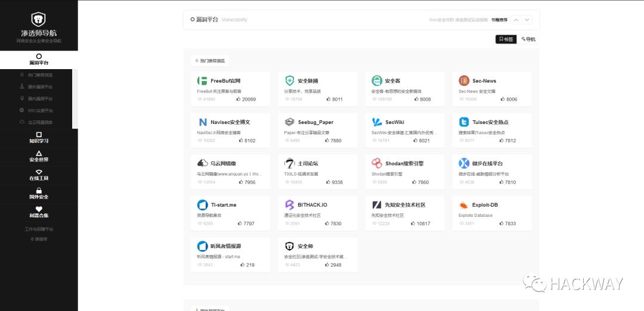Open the SecWiki blue icon

click(377, 122)
